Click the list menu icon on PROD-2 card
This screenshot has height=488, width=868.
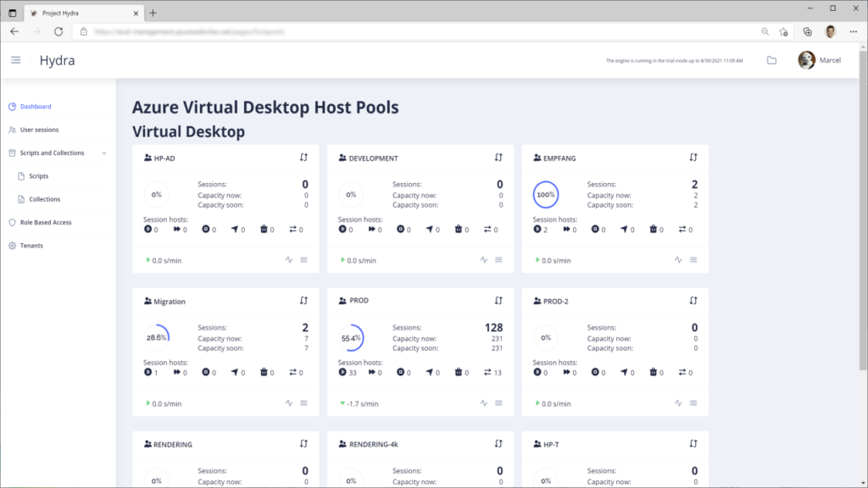pyautogui.click(x=693, y=403)
